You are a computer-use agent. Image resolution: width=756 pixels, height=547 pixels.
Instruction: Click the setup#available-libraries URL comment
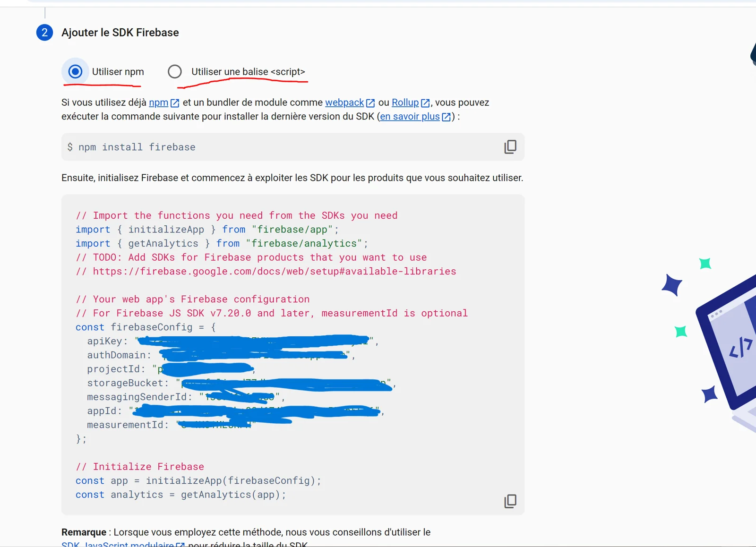266,271
